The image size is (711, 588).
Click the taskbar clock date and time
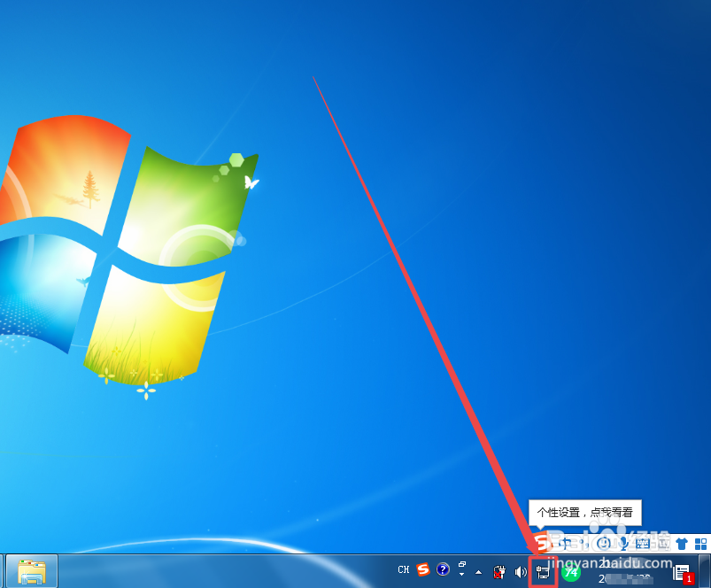pyautogui.click(x=627, y=571)
